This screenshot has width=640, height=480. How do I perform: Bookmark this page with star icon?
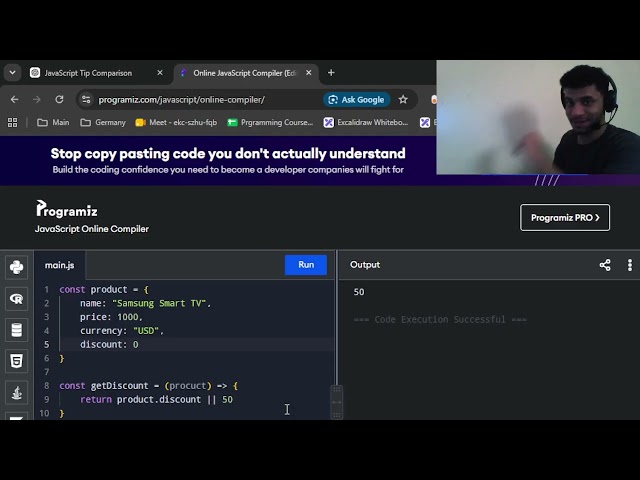coord(403,100)
